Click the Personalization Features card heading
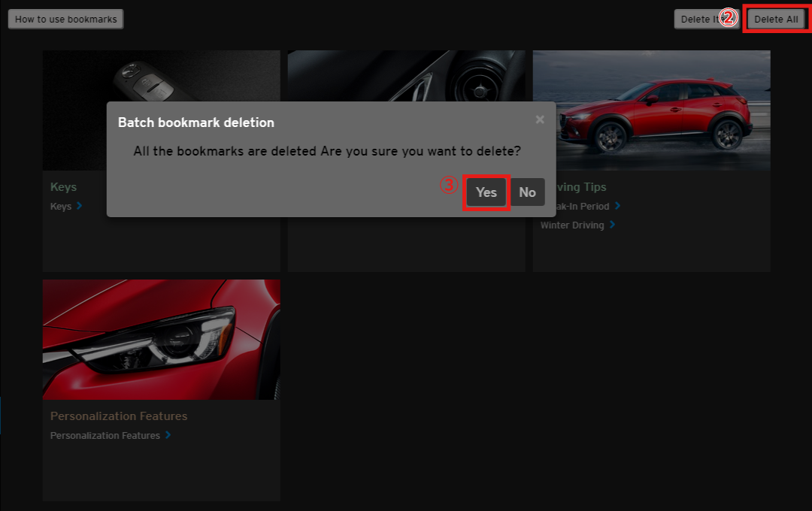The image size is (812, 511). 119,416
